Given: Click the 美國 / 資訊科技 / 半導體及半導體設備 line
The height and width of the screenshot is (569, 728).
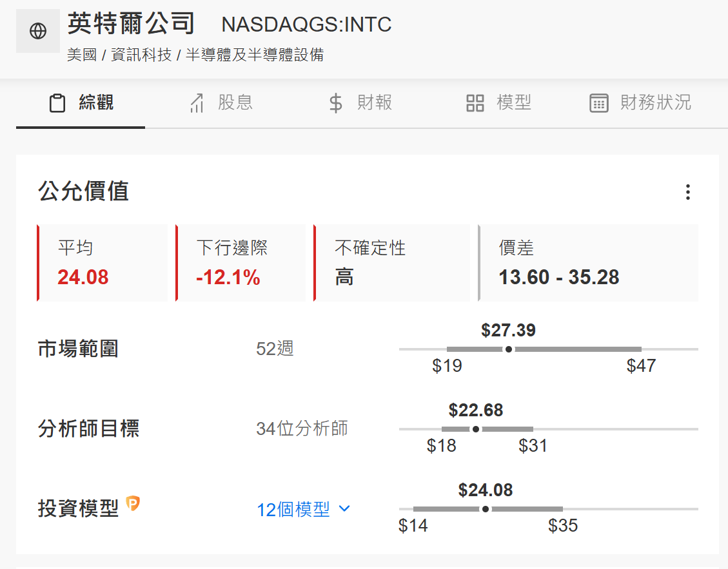Looking at the screenshot, I should click(195, 55).
